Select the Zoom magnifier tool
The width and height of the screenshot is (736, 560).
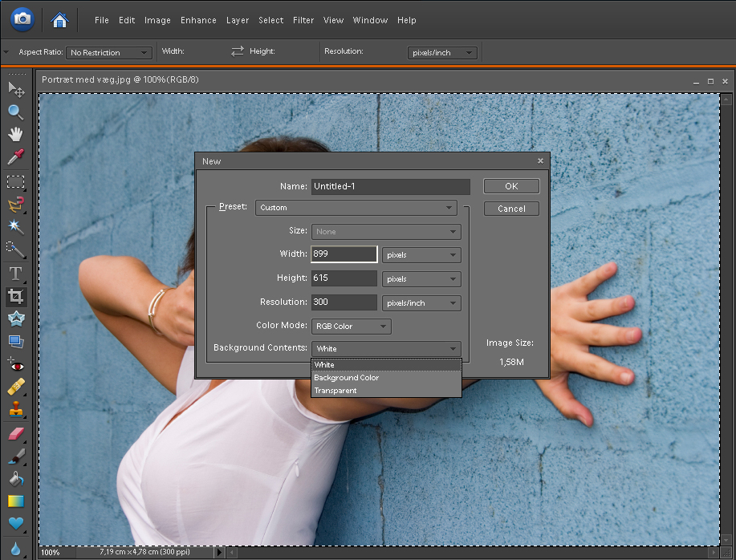click(x=15, y=112)
